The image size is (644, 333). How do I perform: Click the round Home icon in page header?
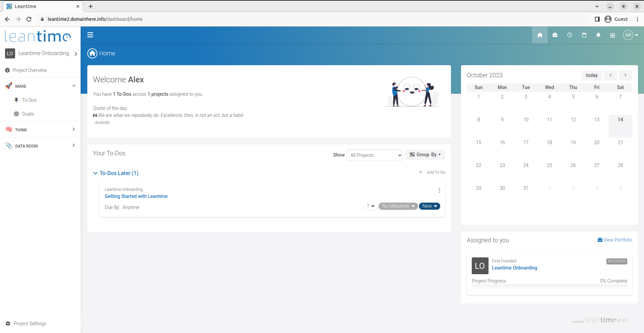[92, 53]
